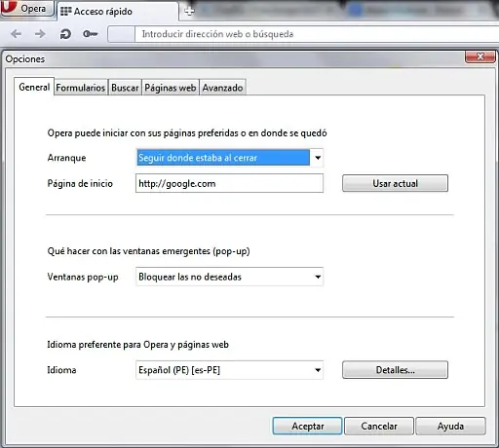Confirm settings with Aceptar

(x=307, y=426)
